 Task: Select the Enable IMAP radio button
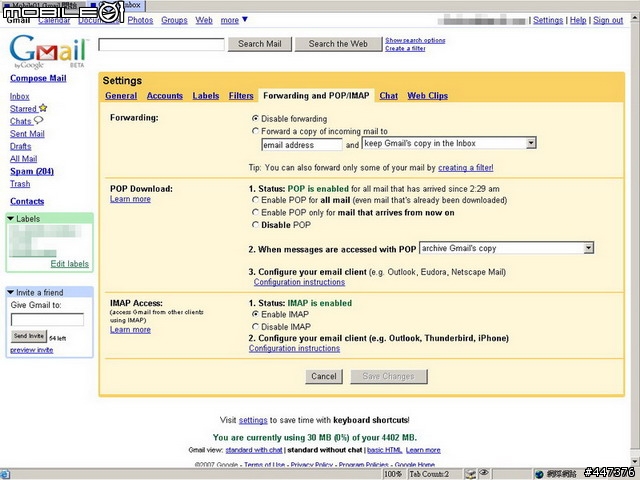[256, 314]
